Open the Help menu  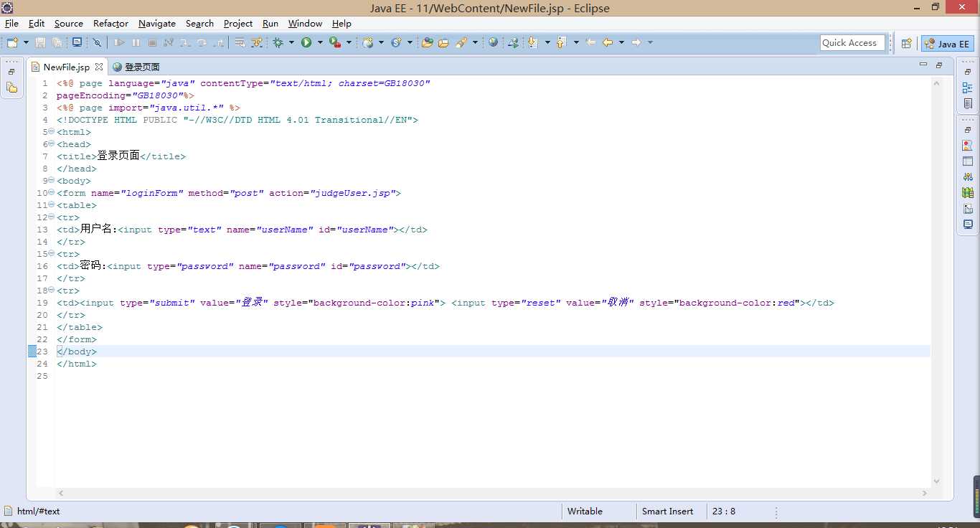tap(341, 24)
